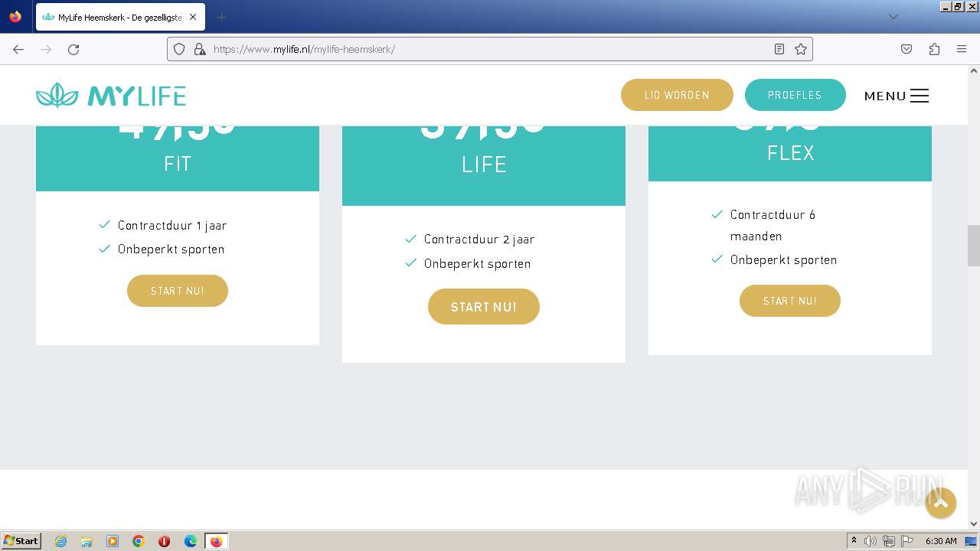Click the browser forward arrow

click(46, 49)
